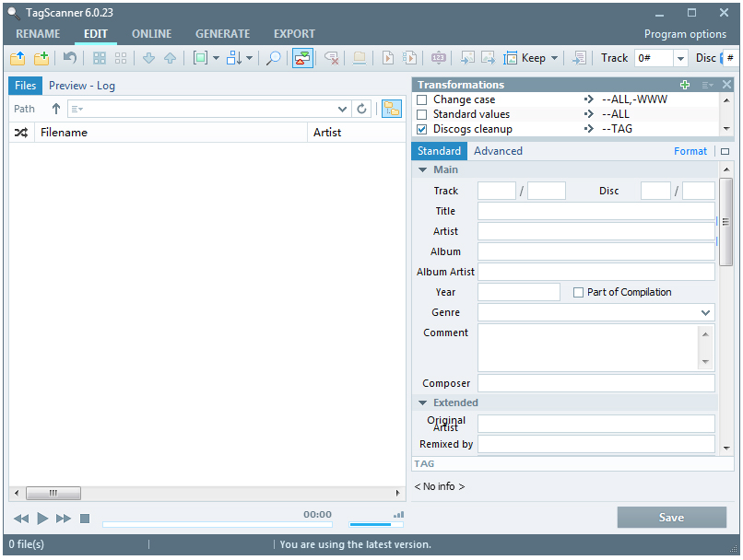Collapse the Extended section

click(423, 402)
